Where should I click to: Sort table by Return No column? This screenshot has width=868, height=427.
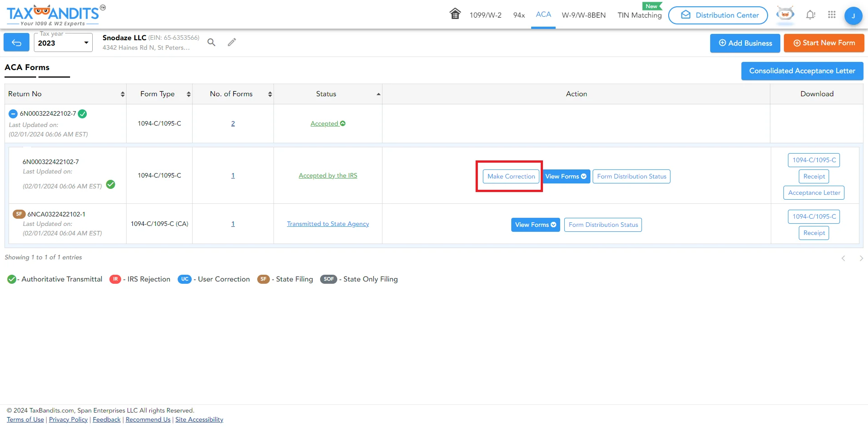(66, 94)
